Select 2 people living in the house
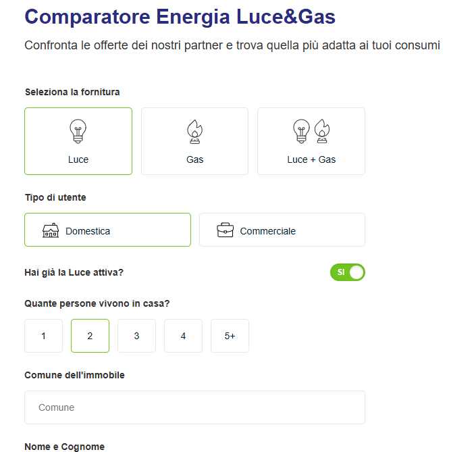The height and width of the screenshot is (452, 476). click(90, 336)
